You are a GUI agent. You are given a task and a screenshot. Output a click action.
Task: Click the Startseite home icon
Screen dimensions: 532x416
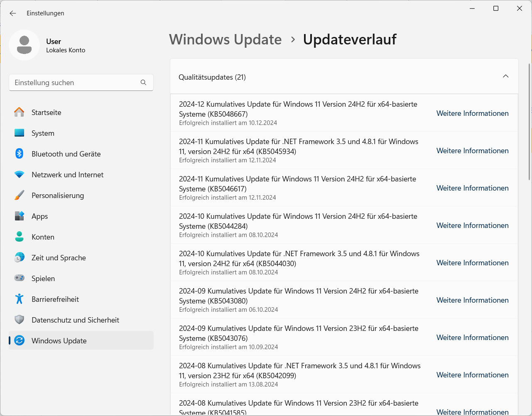[x=19, y=113]
